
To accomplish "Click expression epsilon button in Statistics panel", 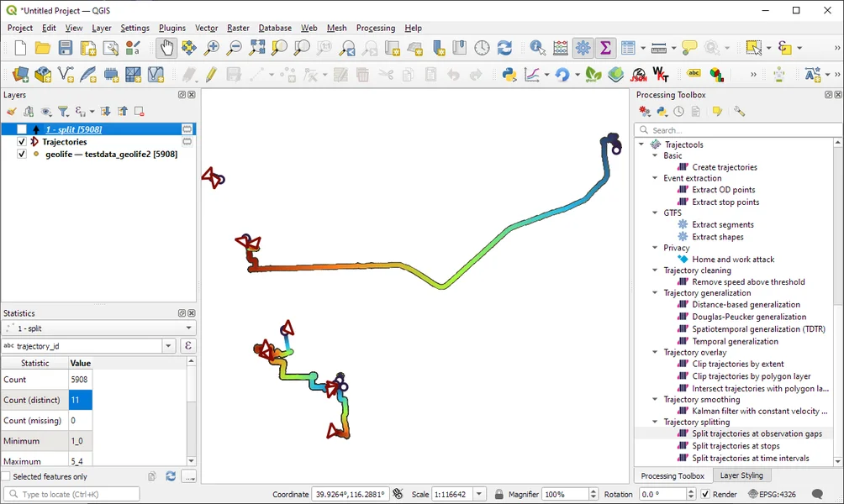I will pos(187,346).
